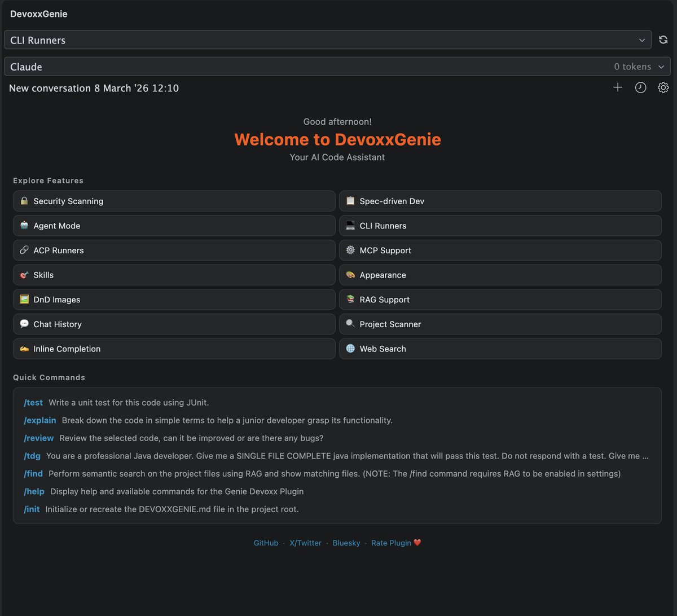
Task: Open the Skills feature card
Action: [174, 275]
